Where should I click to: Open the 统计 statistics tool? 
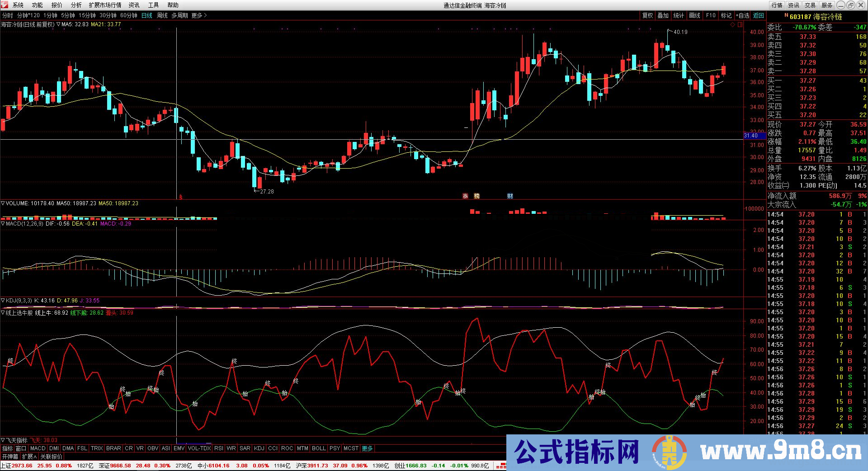[679, 15]
